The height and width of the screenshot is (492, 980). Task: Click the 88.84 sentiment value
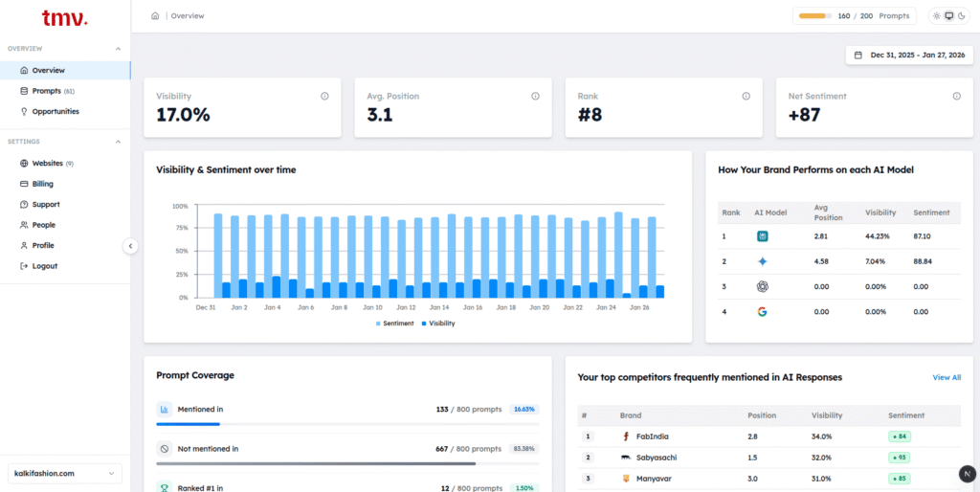923,262
